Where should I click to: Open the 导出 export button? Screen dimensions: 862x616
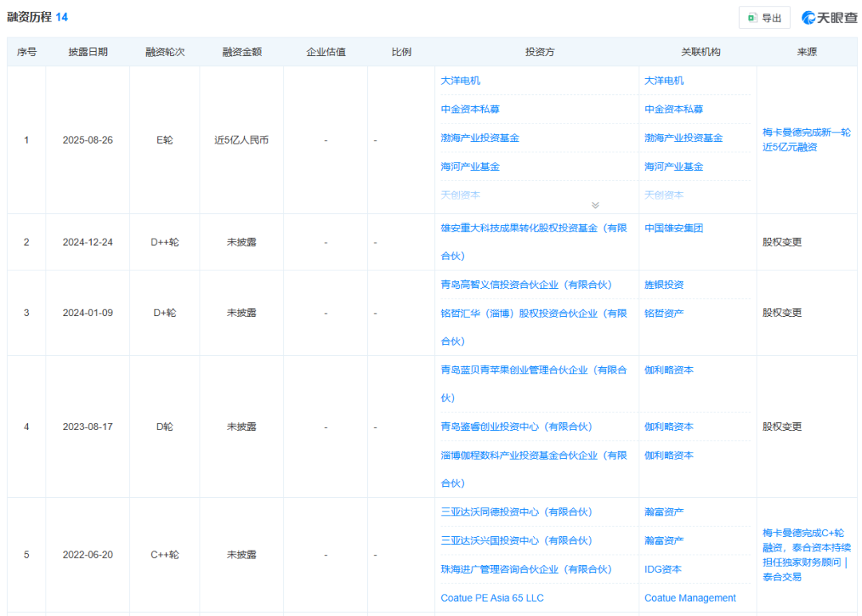[765, 18]
